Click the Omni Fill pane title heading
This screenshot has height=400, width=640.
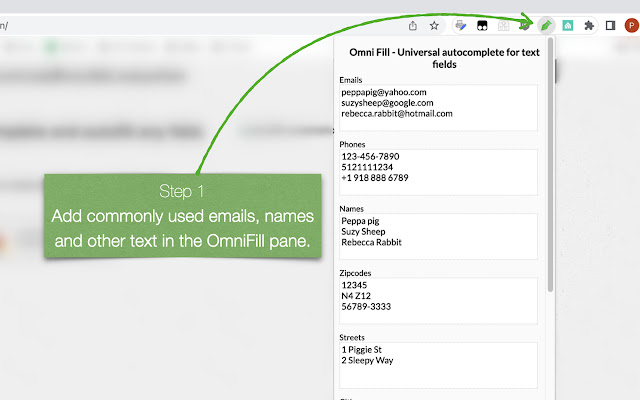(444, 58)
